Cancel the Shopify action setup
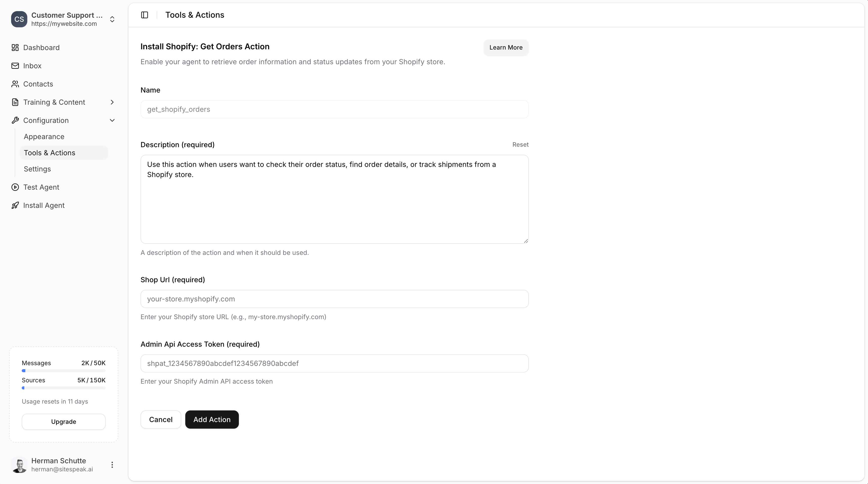 (161, 419)
